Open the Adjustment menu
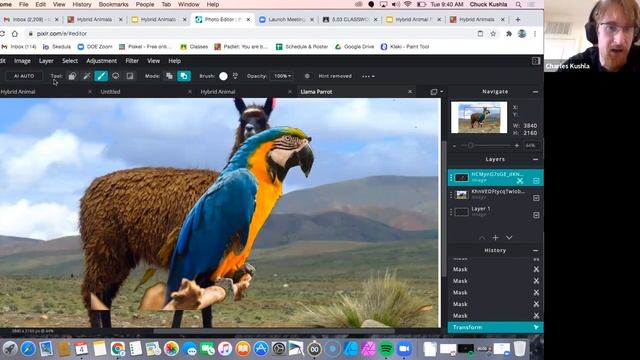The image size is (640, 360). click(102, 61)
